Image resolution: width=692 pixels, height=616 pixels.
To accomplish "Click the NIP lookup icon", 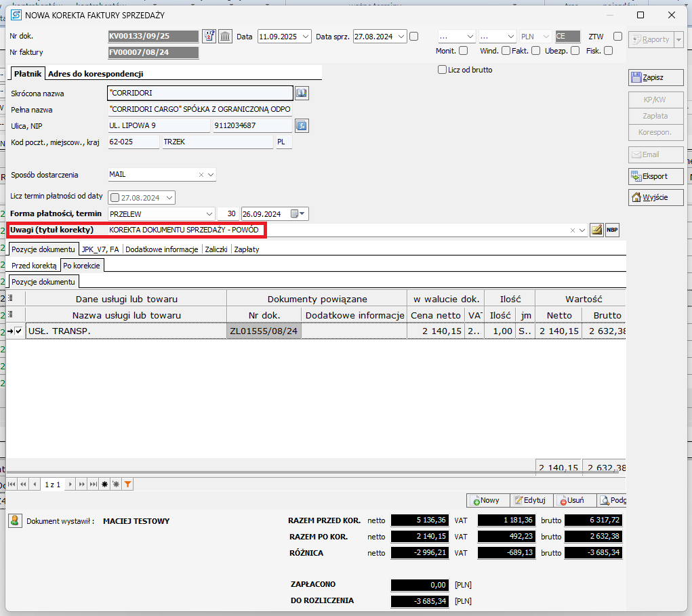I will pos(302,125).
